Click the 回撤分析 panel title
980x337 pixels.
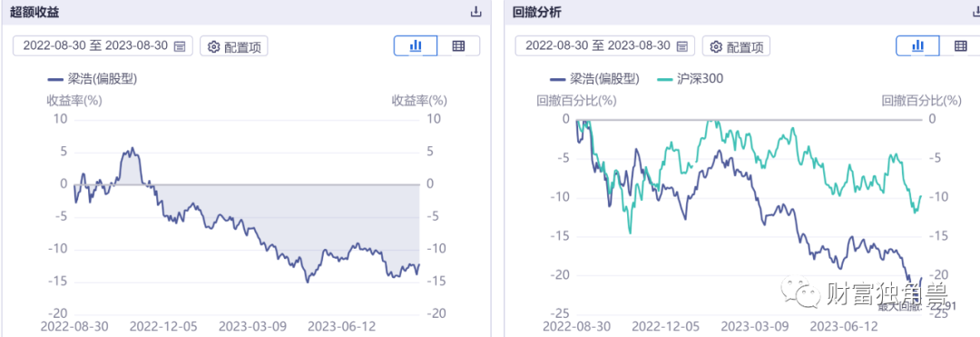pos(537,12)
